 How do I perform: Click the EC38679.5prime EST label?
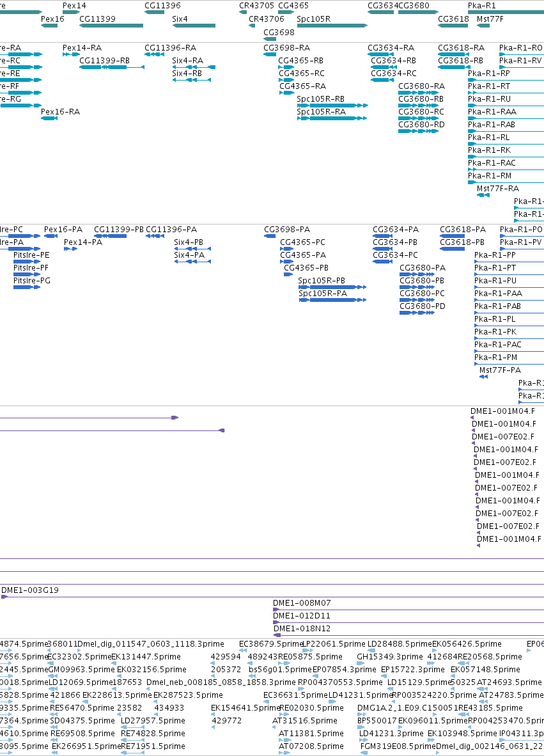tap(271, 644)
